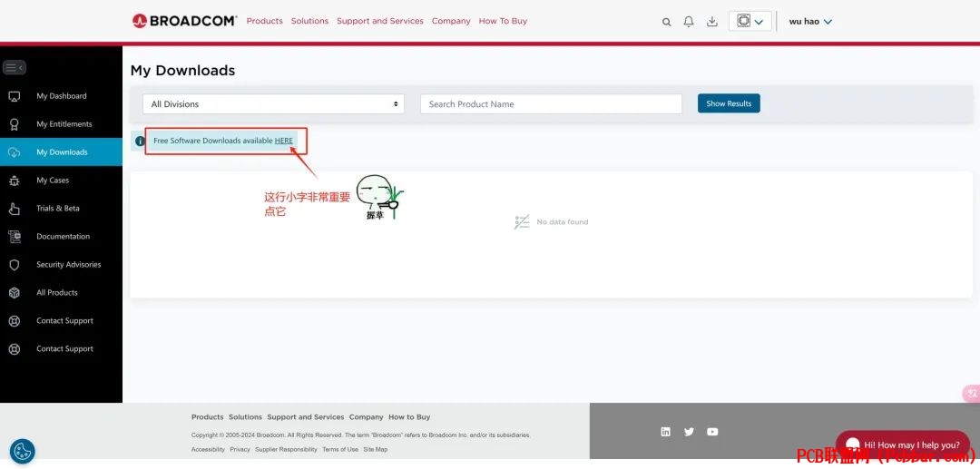Click footer Company link
The height and width of the screenshot is (469, 980).
click(x=367, y=417)
